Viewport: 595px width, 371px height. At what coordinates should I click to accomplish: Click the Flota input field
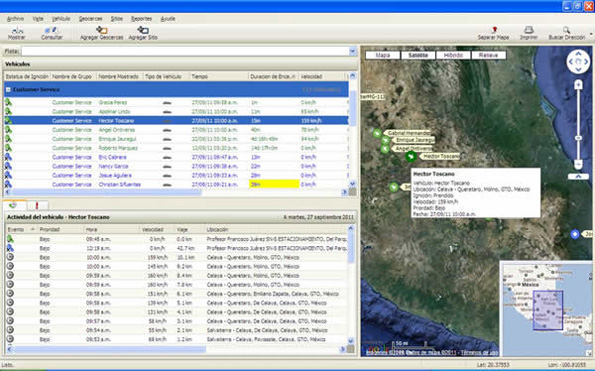tap(185, 51)
